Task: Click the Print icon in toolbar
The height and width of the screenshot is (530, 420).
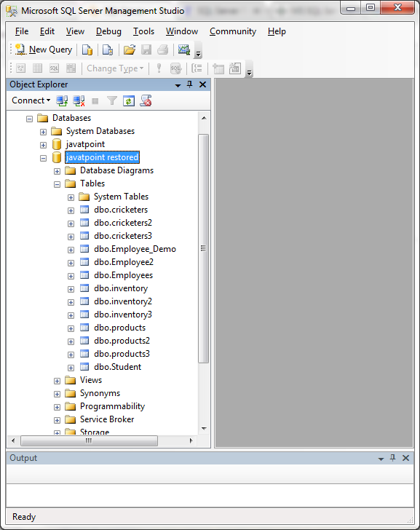Action: pos(163,50)
